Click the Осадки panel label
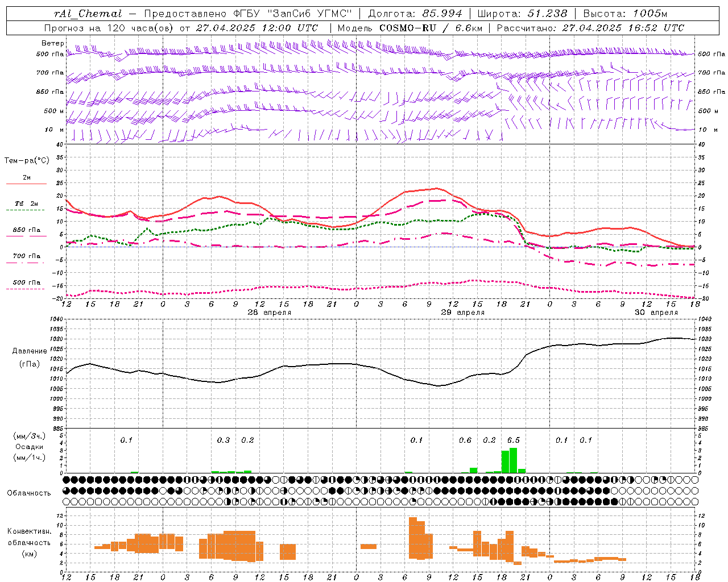Viewport: 728px width, 582px height. coord(29,447)
